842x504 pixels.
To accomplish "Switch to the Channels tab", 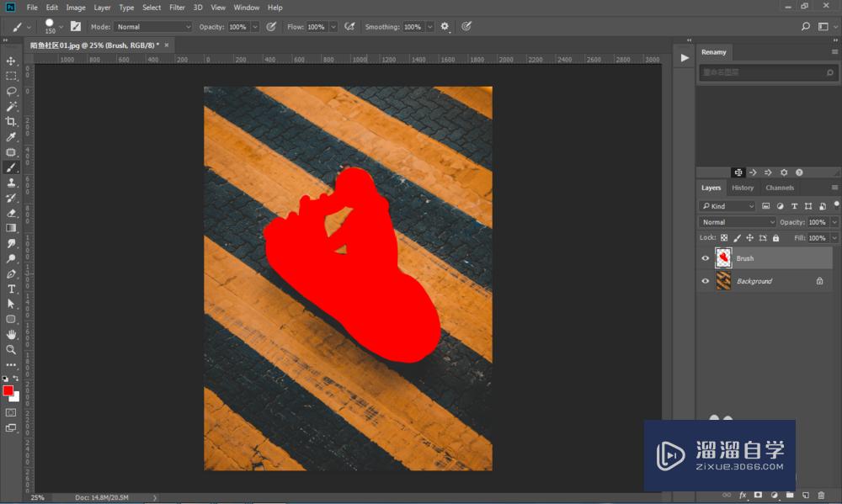I will click(x=780, y=188).
